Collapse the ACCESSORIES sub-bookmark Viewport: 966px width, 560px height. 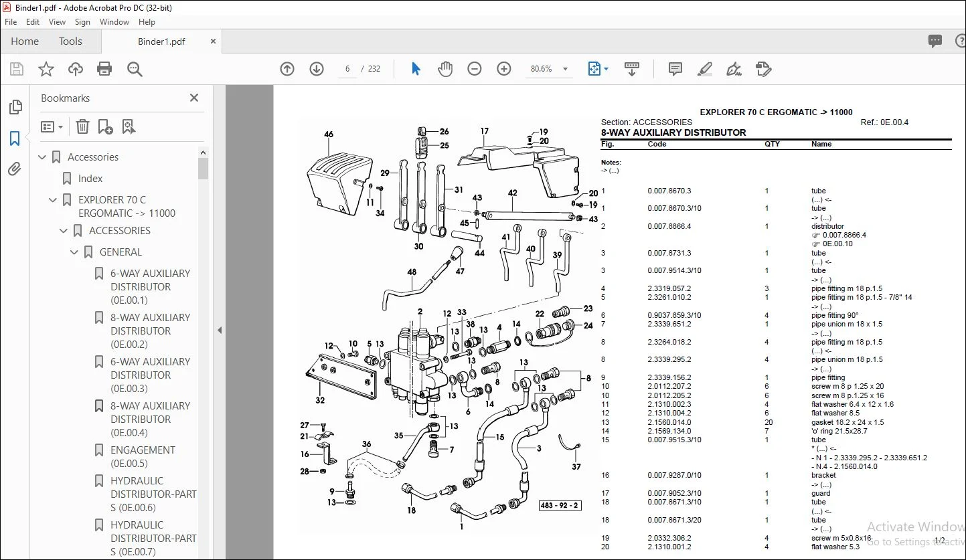(x=64, y=231)
